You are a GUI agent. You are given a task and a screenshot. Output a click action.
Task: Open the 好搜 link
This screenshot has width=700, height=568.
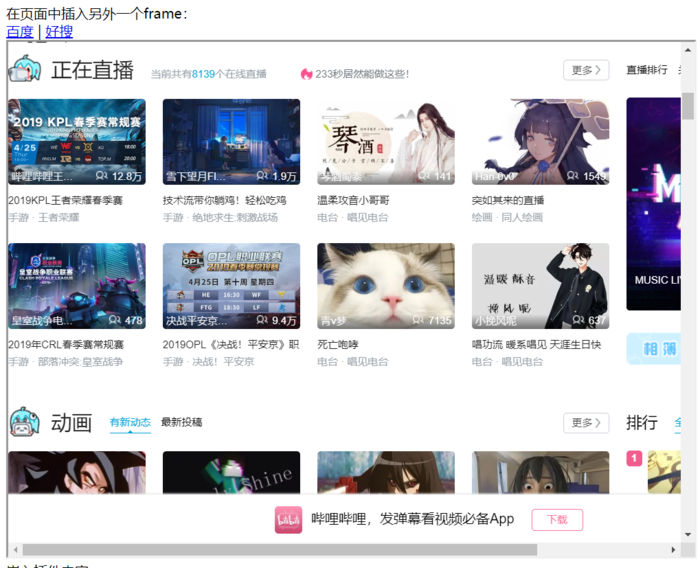tap(59, 32)
